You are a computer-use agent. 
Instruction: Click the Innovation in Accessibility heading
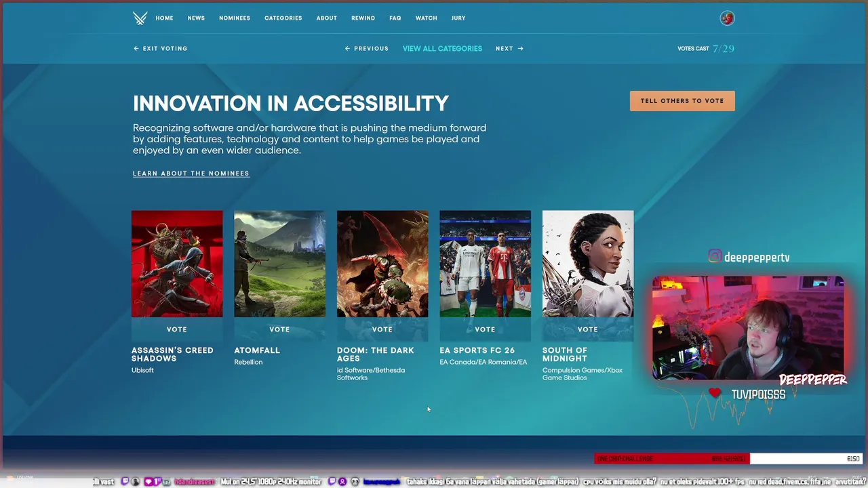click(291, 103)
